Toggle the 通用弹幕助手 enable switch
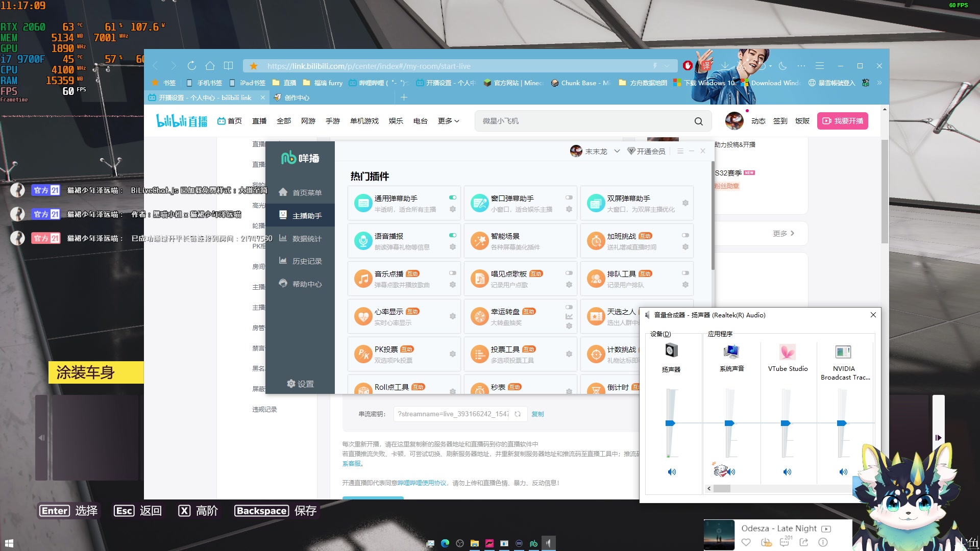Screen dimensions: 980x551 coord(452,196)
